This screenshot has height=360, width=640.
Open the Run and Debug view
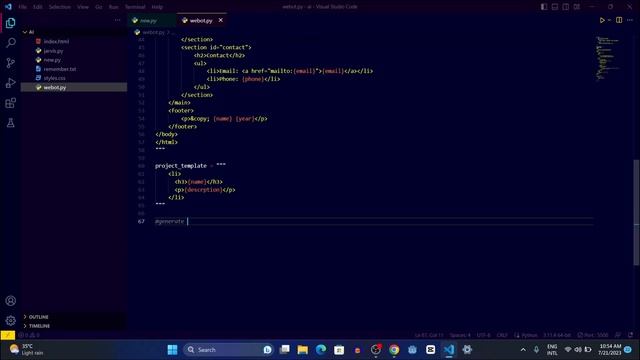11,82
